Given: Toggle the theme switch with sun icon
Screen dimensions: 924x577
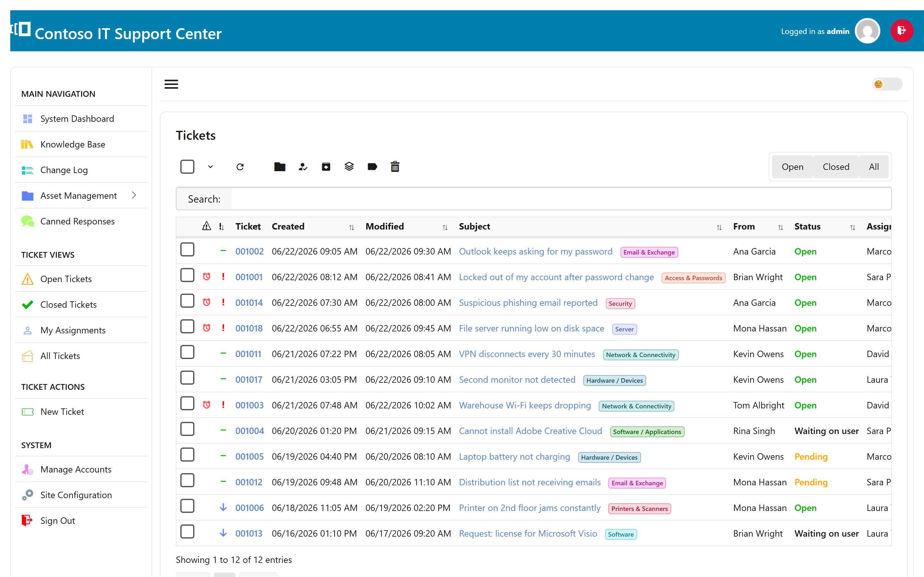Looking at the screenshot, I should pos(887,84).
